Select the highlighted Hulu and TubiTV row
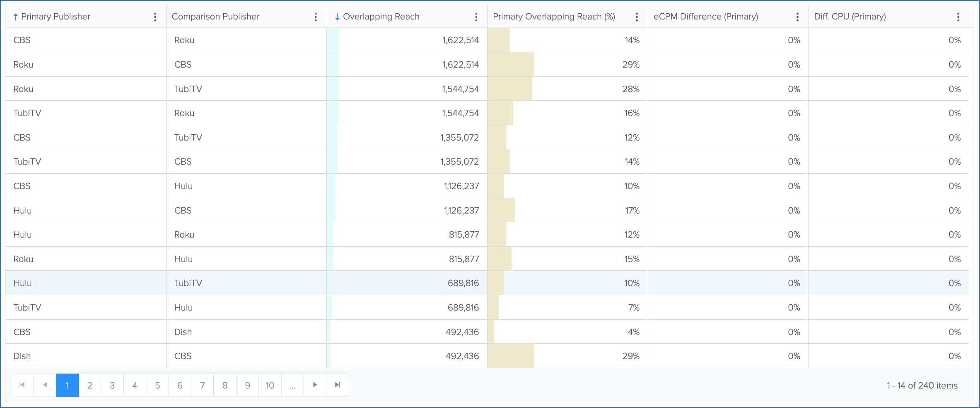Screen dimensions: 980x408 (249, 283)
